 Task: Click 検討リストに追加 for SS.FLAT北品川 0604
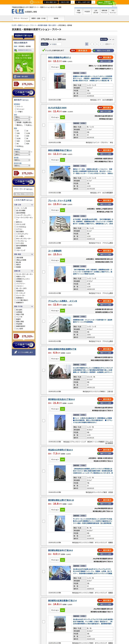tap(105, 112)
